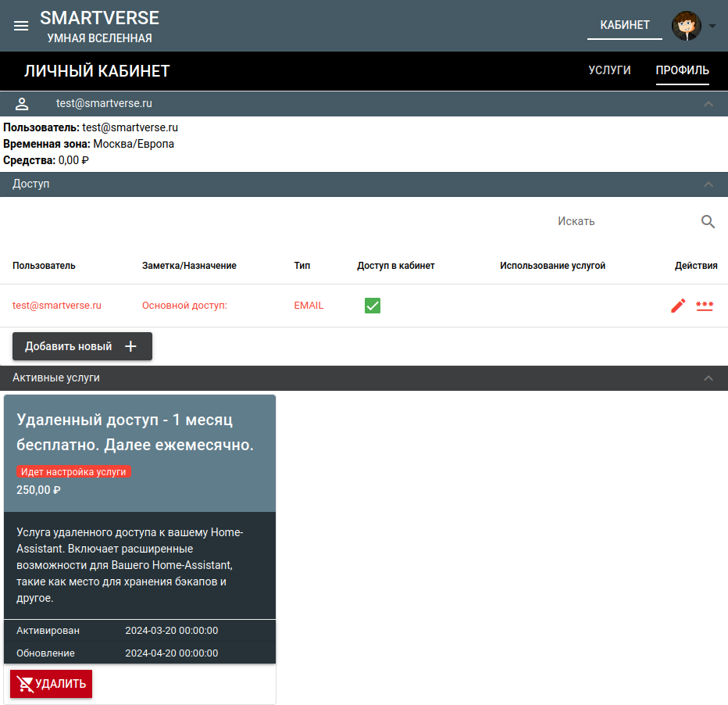This screenshot has height=705, width=728.
Task: Open dropdown arrow next to avatar
Action: tap(712, 26)
